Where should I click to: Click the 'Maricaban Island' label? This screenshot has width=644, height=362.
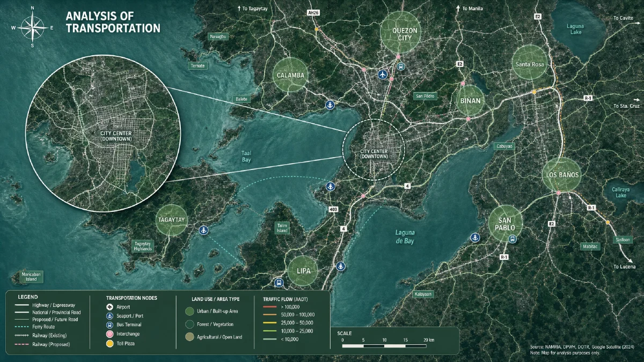click(x=31, y=277)
